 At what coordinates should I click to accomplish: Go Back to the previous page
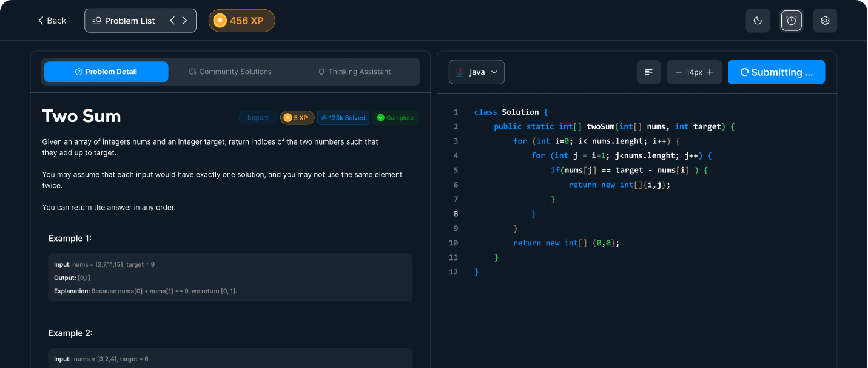pyautogui.click(x=52, y=21)
